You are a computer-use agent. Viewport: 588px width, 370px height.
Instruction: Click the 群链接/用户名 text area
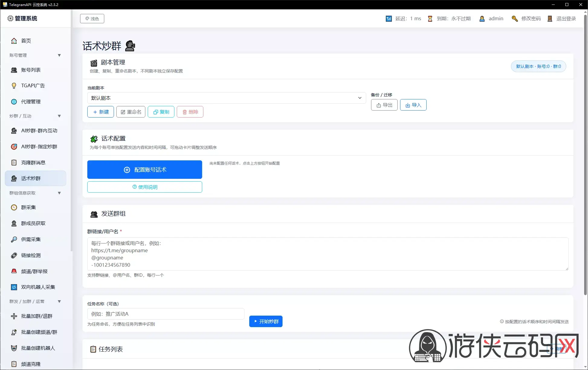328,254
